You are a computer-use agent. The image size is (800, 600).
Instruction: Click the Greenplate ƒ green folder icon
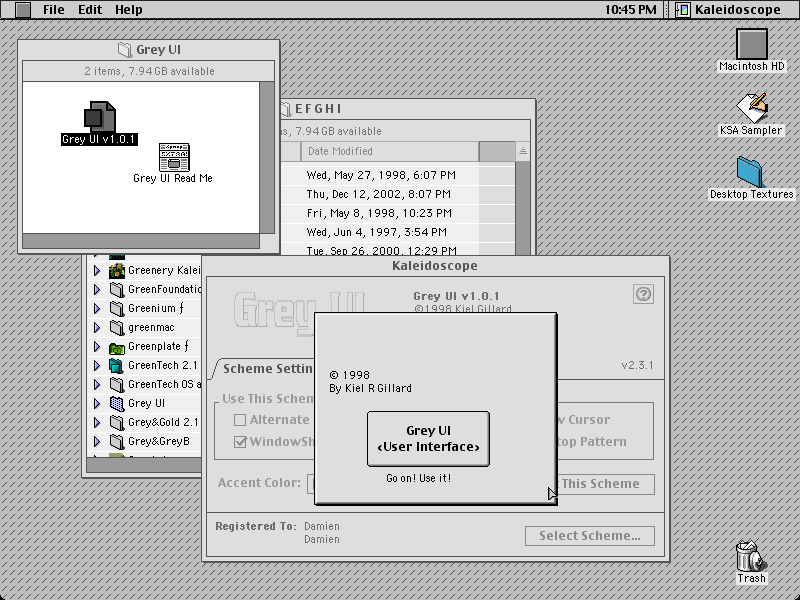coord(117,347)
